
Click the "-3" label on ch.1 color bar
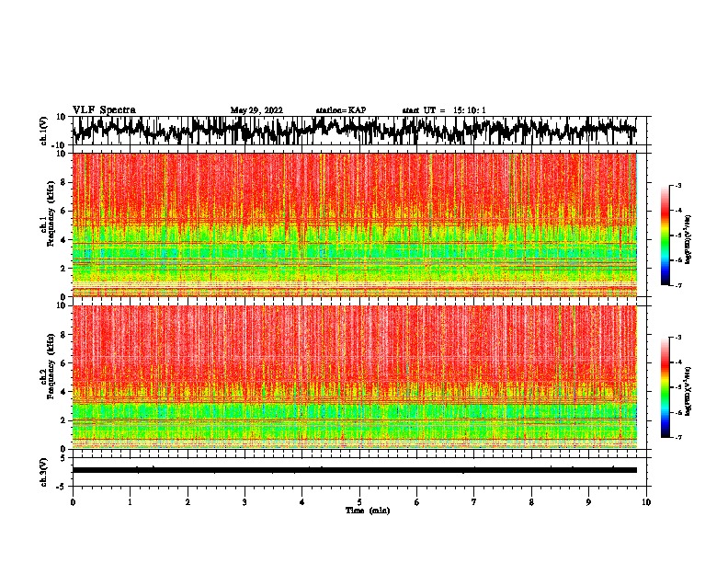pyautogui.click(x=678, y=186)
